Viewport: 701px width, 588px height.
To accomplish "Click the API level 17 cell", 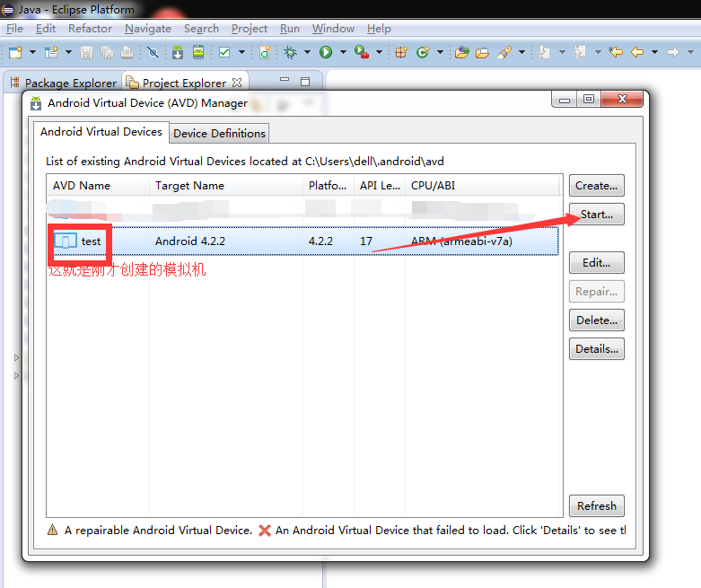I will pyautogui.click(x=366, y=241).
